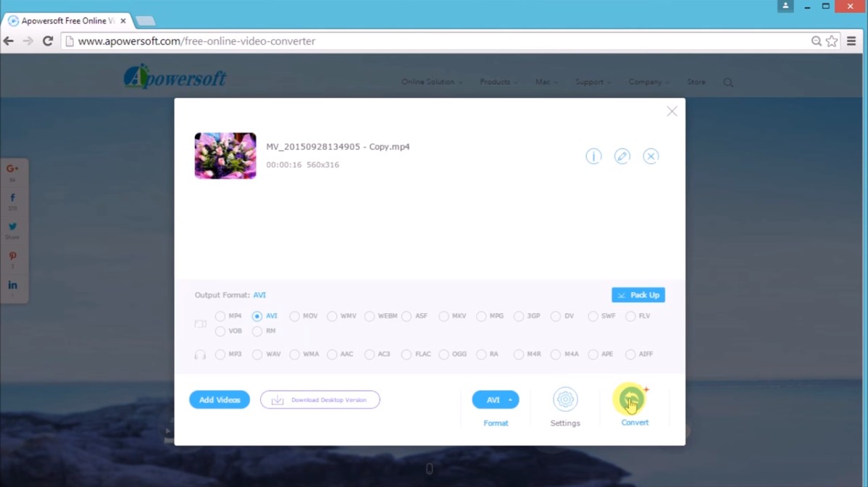
Task: Select MP4 output format
Action: [x=220, y=316]
